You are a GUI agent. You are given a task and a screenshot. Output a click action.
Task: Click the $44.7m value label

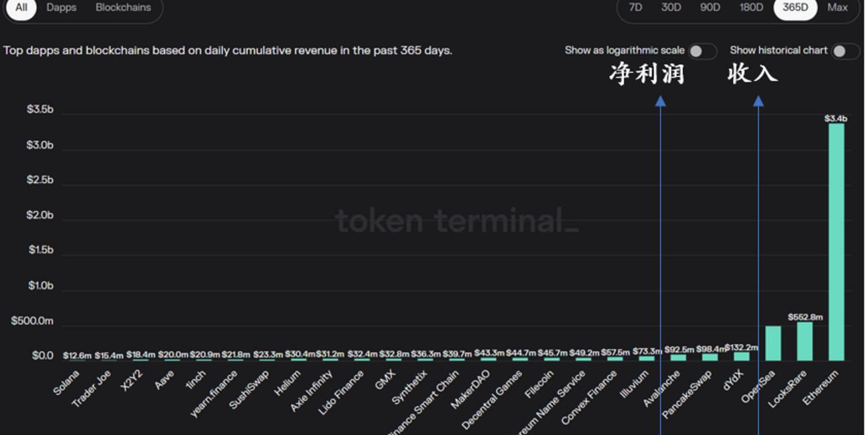521,353
